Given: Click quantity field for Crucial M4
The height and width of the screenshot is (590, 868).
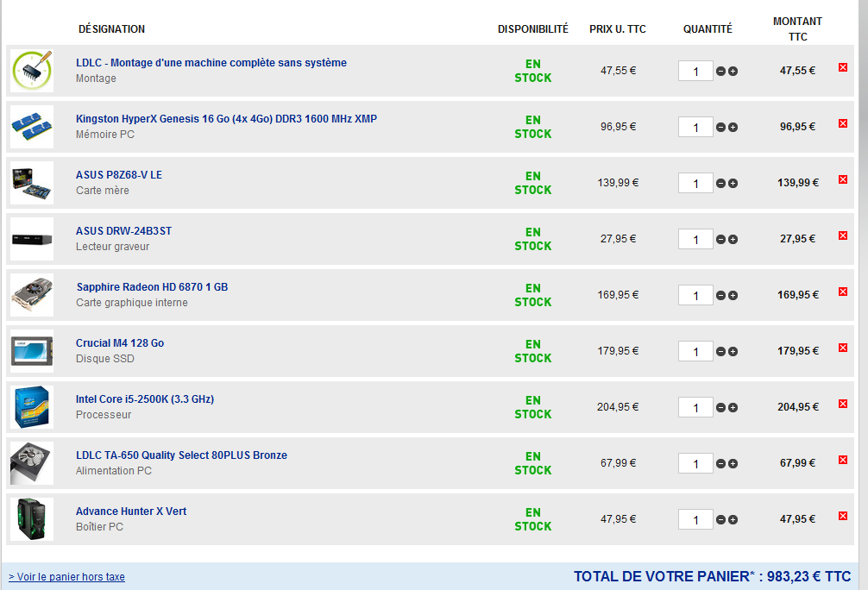Looking at the screenshot, I should (x=695, y=351).
